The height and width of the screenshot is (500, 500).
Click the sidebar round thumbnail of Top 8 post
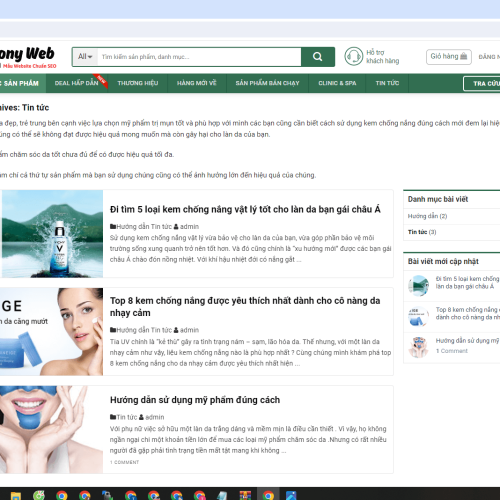(x=418, y=316)
